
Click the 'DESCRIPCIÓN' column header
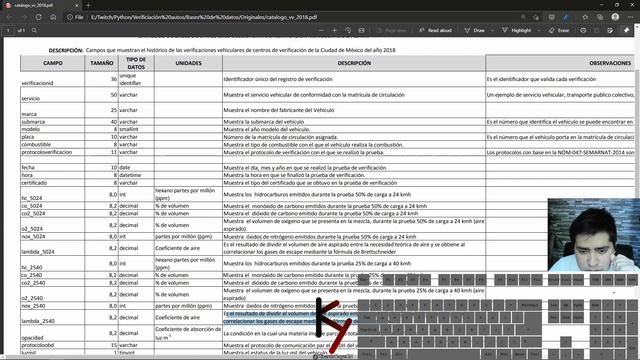(354, 63)
